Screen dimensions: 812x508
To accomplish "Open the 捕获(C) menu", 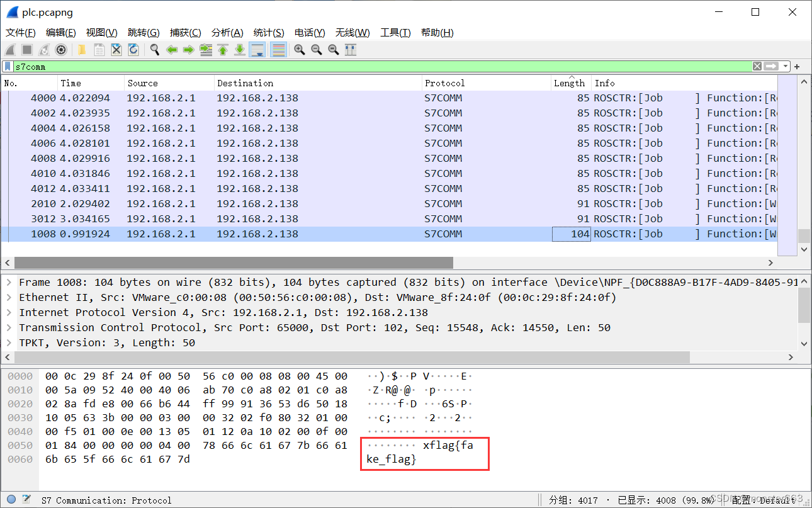I will point(185,33).
